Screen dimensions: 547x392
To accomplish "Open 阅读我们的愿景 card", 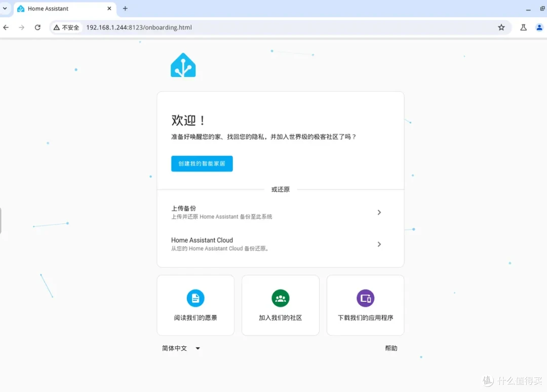I will (196, 305).
